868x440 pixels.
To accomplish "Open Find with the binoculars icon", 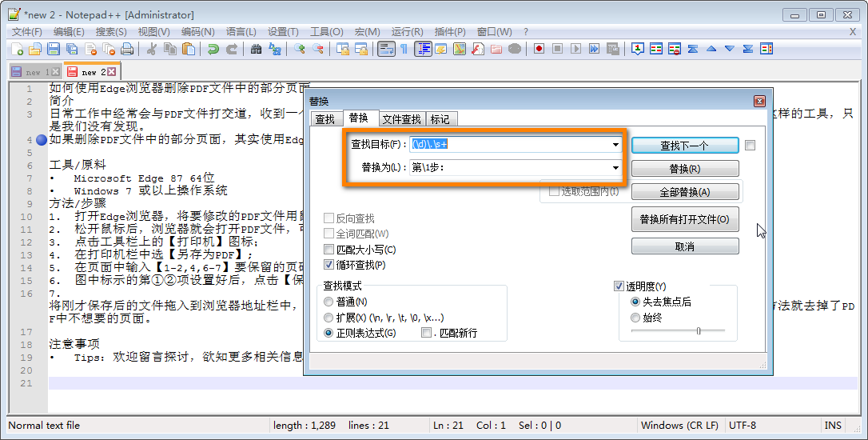I will pyautogui.click(x=256, y=49).
